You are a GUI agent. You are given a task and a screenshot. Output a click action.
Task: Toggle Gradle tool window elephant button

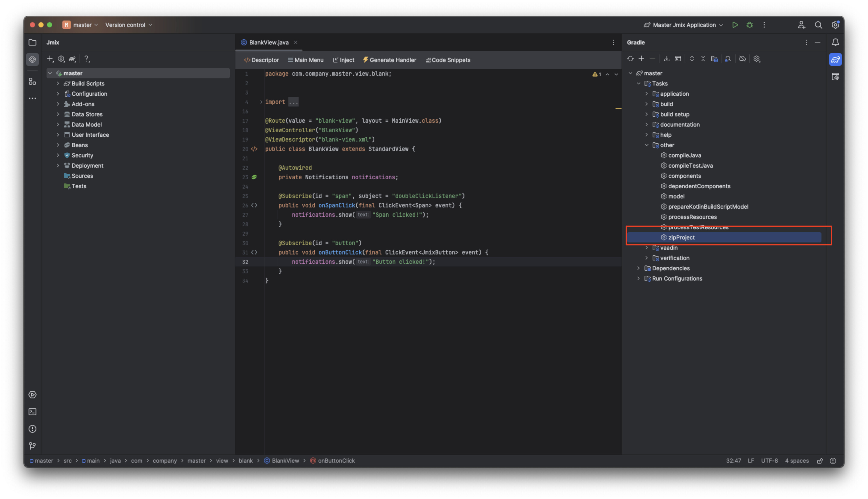pos(836,60)
